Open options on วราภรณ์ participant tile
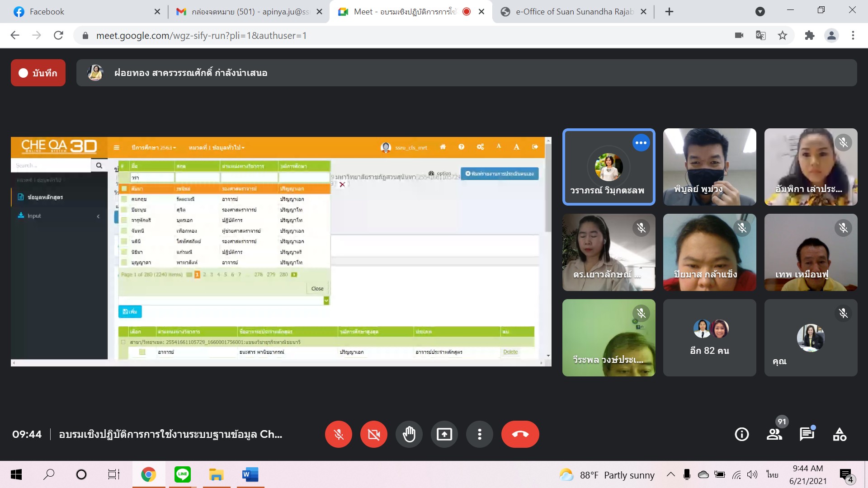 [x=641, y=143]
